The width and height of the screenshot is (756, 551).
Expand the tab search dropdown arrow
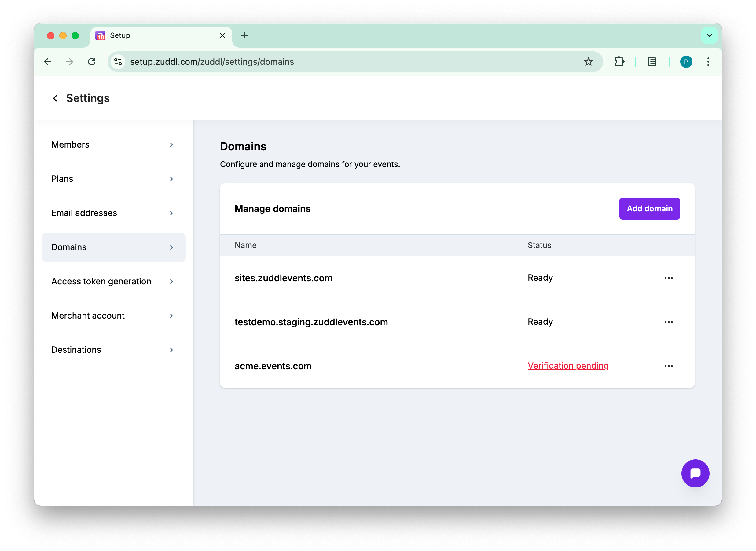pos(709,35)
